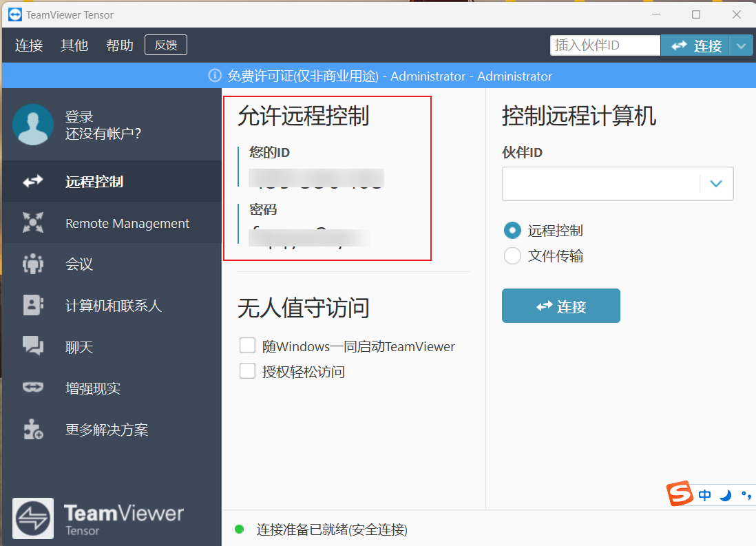Click the top toolbar 连接 button
Image resolution: width=756 pixels, height=546 pixels.
695,46
